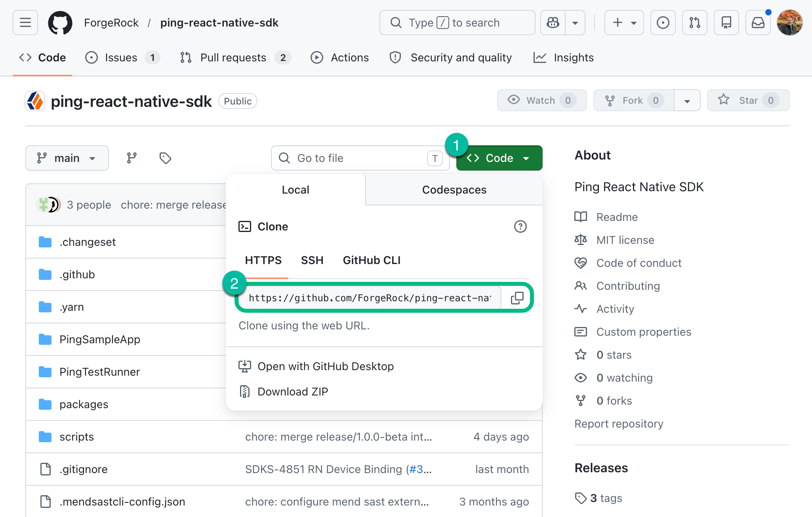Open the packages folder

tap(84, 404)
